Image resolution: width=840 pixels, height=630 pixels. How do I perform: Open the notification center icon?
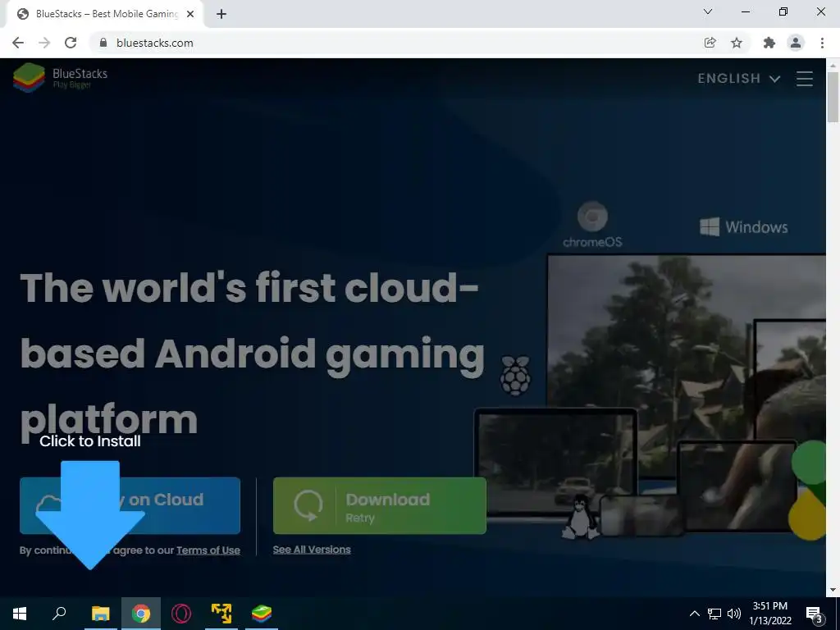pyautogui.click(x=815, y=614)
